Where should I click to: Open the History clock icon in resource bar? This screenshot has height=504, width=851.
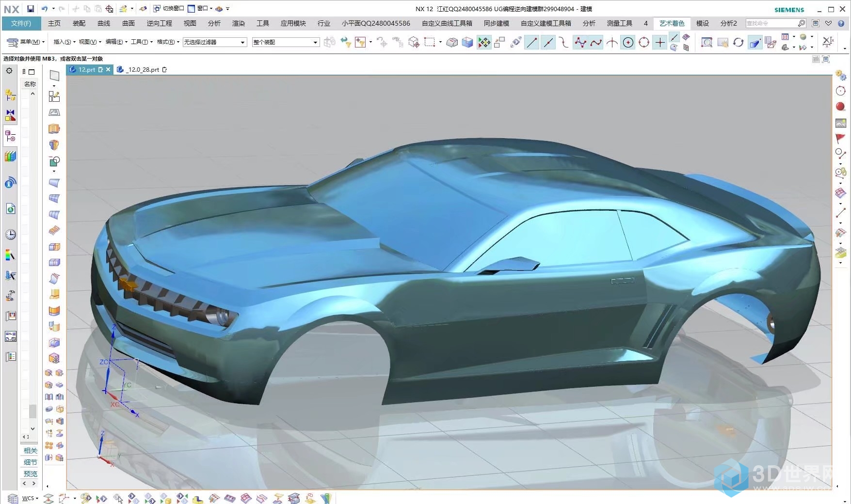point(10,235)
